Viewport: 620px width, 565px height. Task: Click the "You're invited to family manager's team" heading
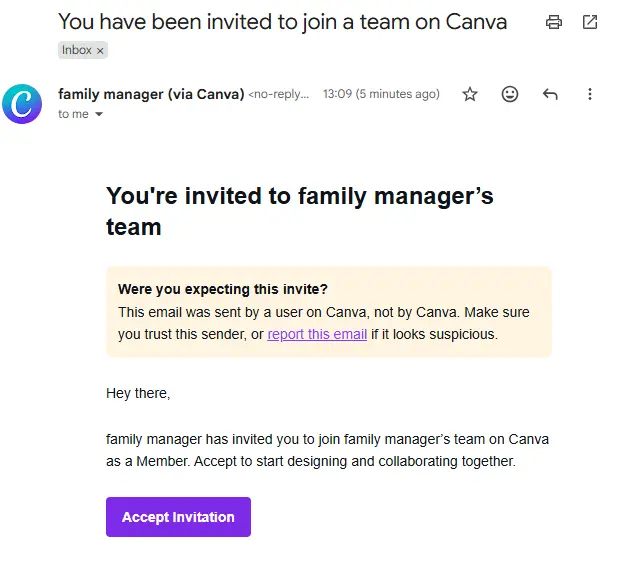299,211
